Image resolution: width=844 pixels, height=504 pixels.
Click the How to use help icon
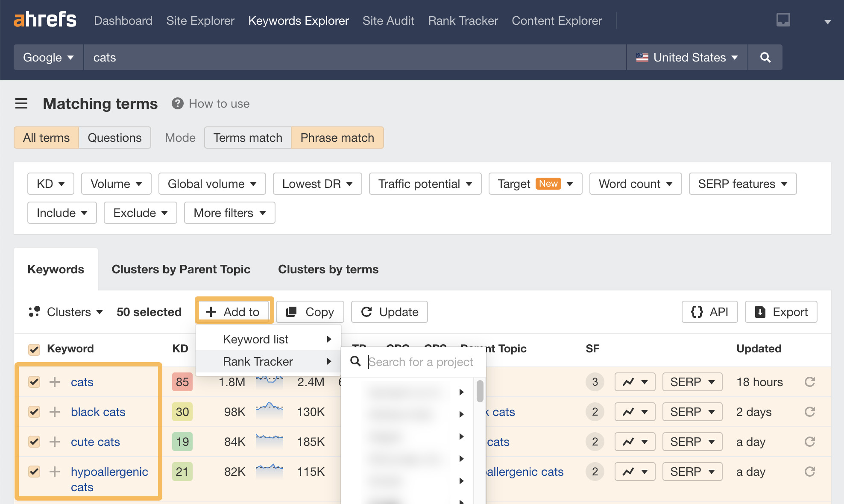coord(177,103)
